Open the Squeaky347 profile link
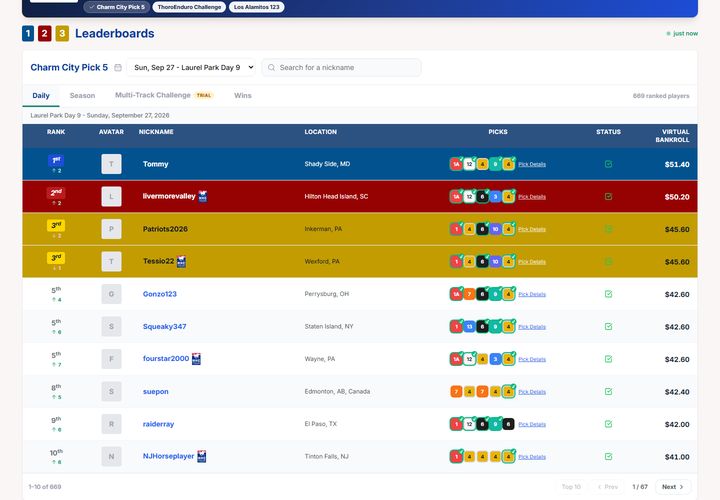The width and height of the screenshot is (720, 500). point(164,326)
